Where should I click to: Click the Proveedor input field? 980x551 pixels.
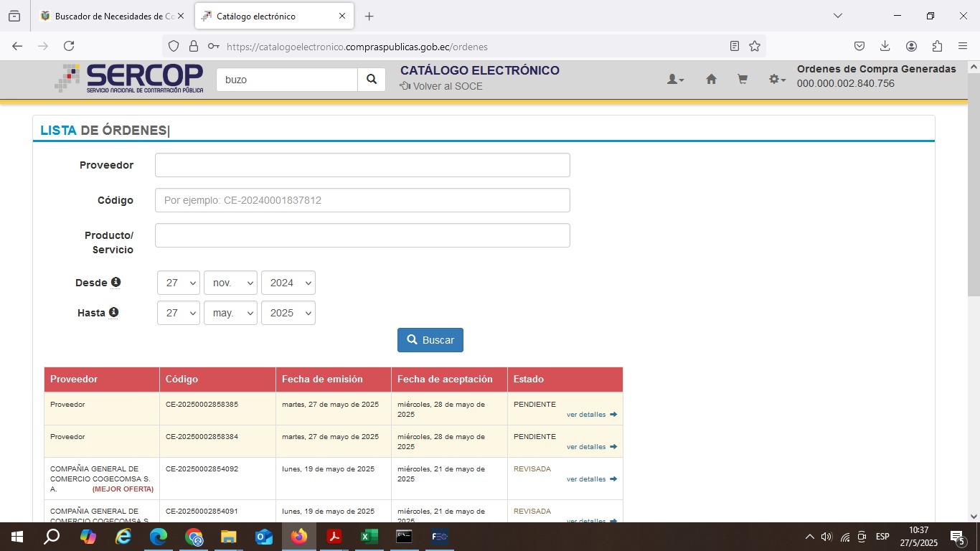pyautogui.click(x=362, y=165)
